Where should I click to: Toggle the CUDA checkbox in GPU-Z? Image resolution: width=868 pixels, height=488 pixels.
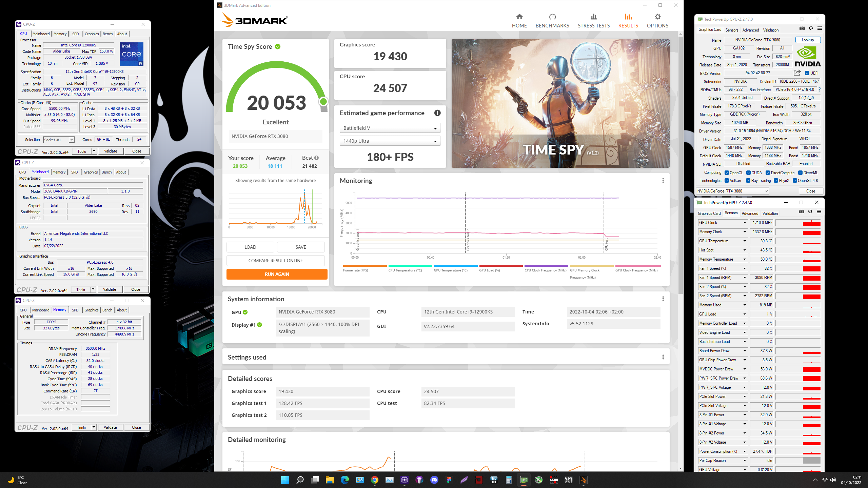748,173
